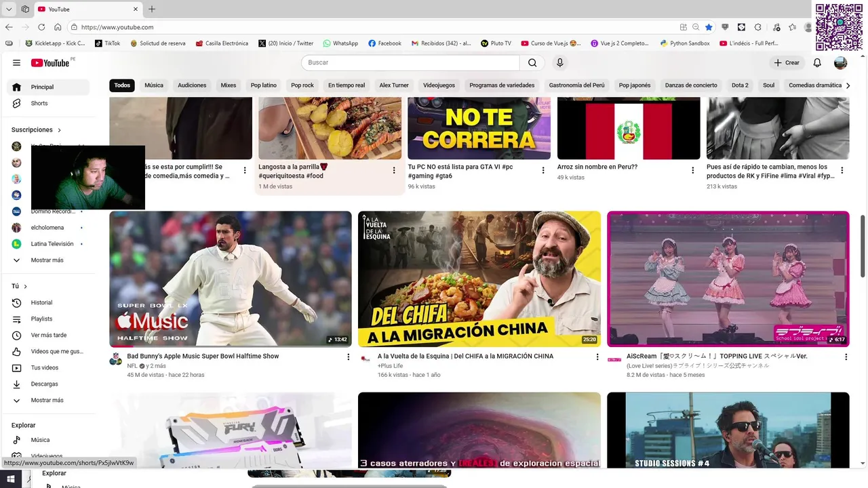The height and width of the screenshot is (488, 868).
Task: Open the tab actions menu icon
Action: click(x=25, y=9)
